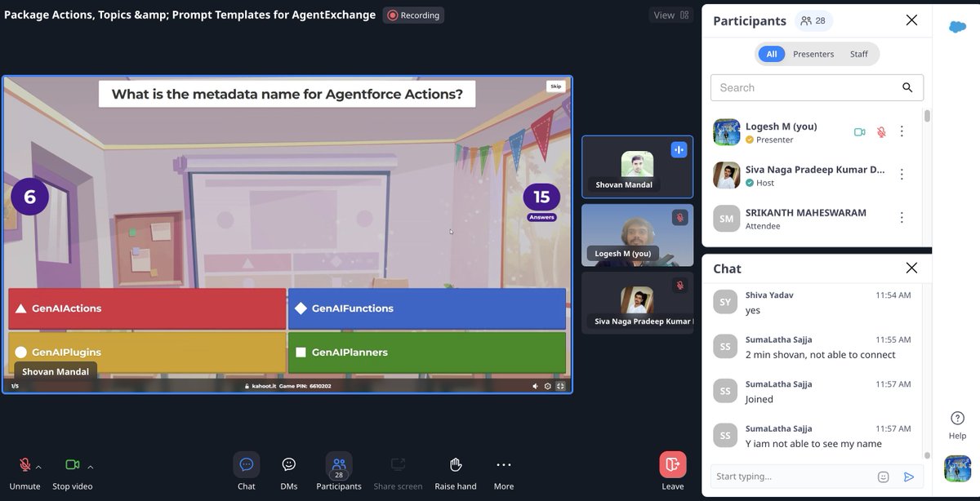The image size is (980, 501).
Task: Leave the meeting
Action: 673,464
